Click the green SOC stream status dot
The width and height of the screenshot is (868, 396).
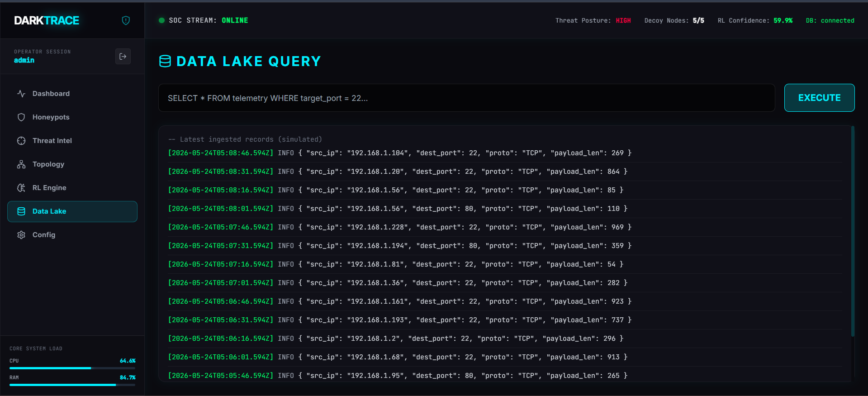[x=161, y=20]
